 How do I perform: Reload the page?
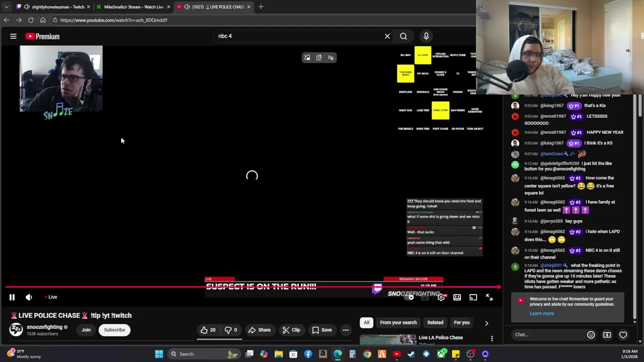(31, 20)
